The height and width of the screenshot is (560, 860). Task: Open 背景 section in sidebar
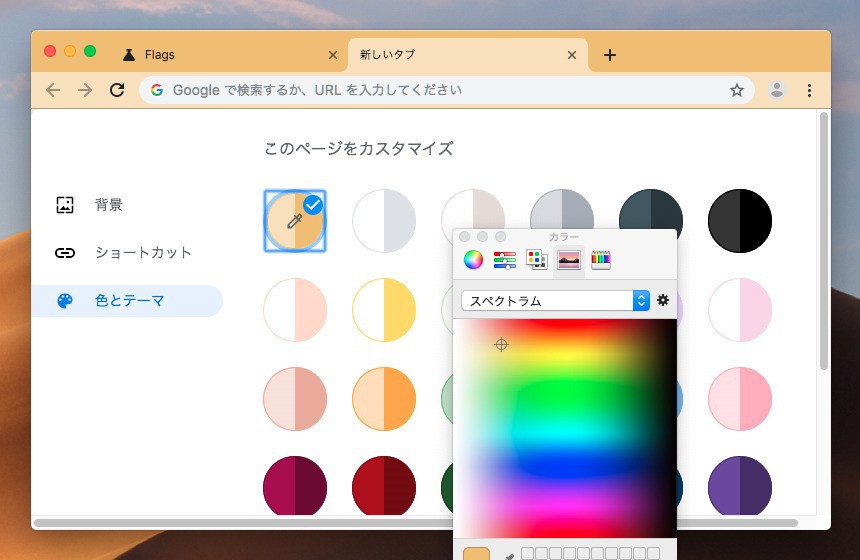tap(108, 205)
